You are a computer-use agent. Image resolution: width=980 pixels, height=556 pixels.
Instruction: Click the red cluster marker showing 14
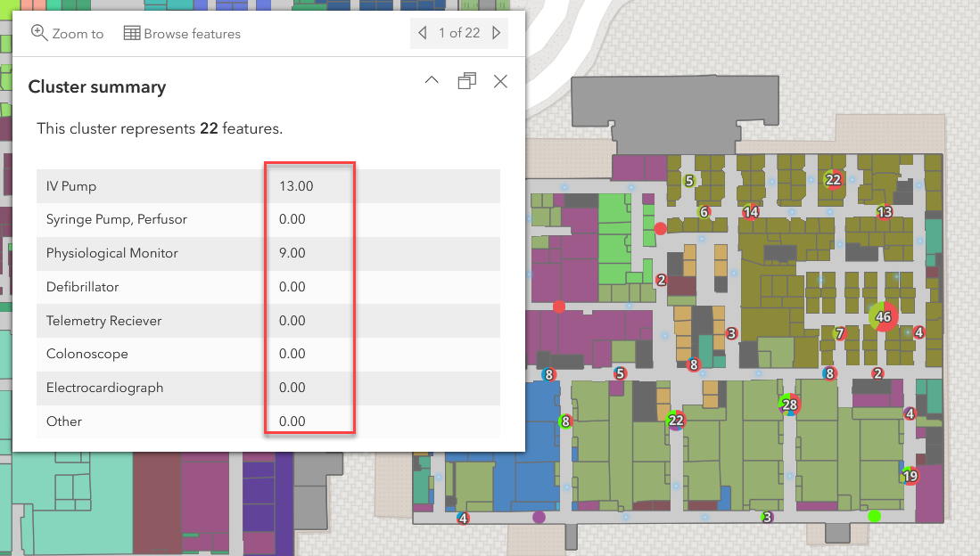(x=751, y=212)
